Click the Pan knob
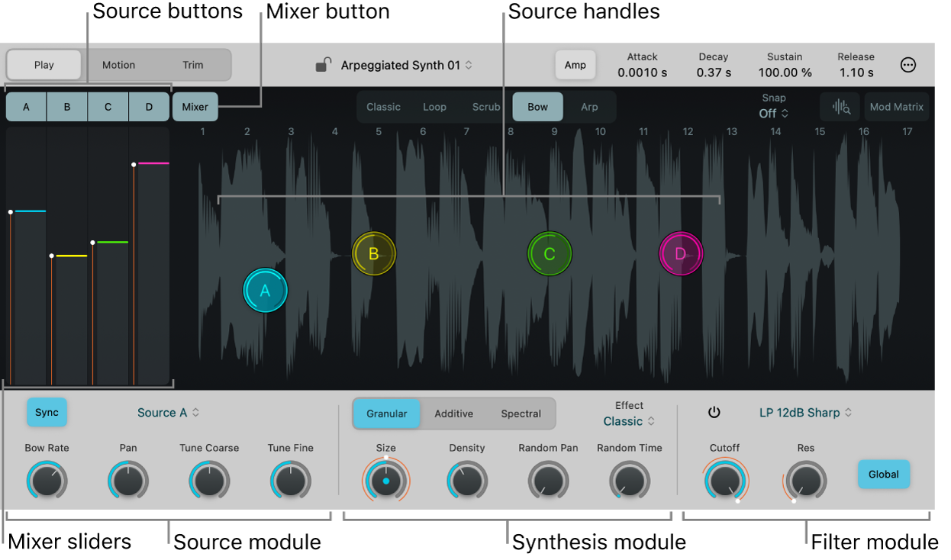951x560 pixels. [x=128, y=481]
